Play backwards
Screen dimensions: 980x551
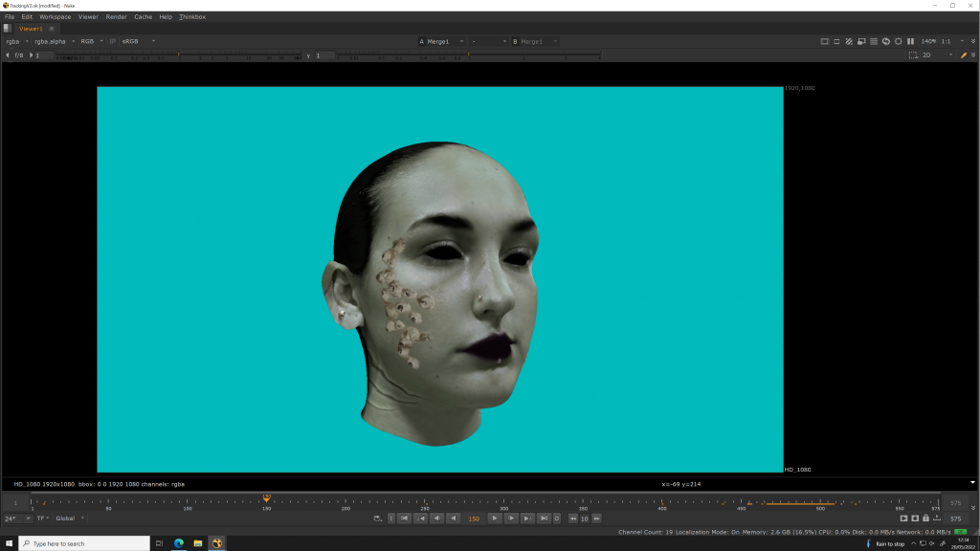[x=454, y=518]
